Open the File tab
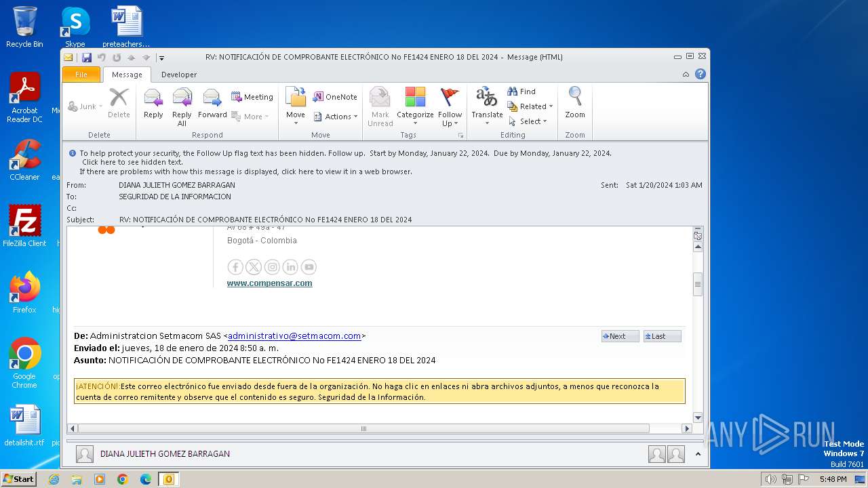The height and width of the screenshot is (488, 868). [x=81, y=75]
